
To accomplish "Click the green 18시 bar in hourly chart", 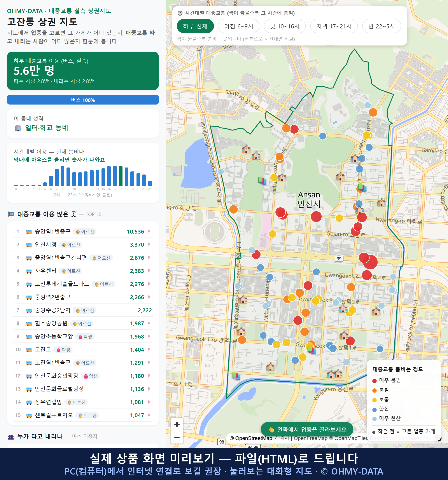I will point(121,176).
